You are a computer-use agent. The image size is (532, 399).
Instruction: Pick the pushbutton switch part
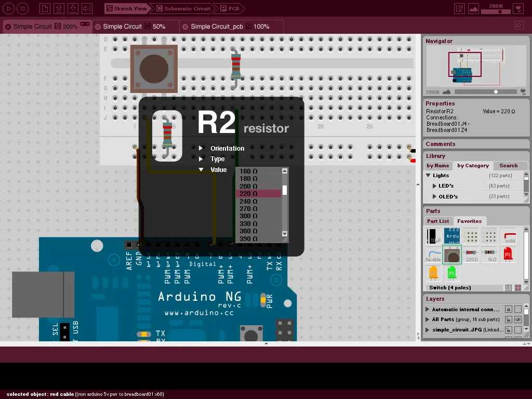tap(452, 254)
